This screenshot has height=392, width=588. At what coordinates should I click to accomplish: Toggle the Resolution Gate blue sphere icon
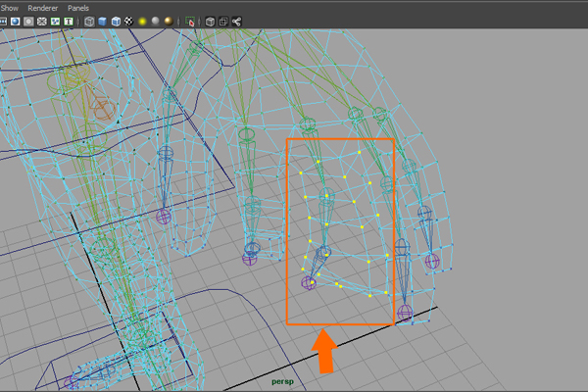point(16,22)
